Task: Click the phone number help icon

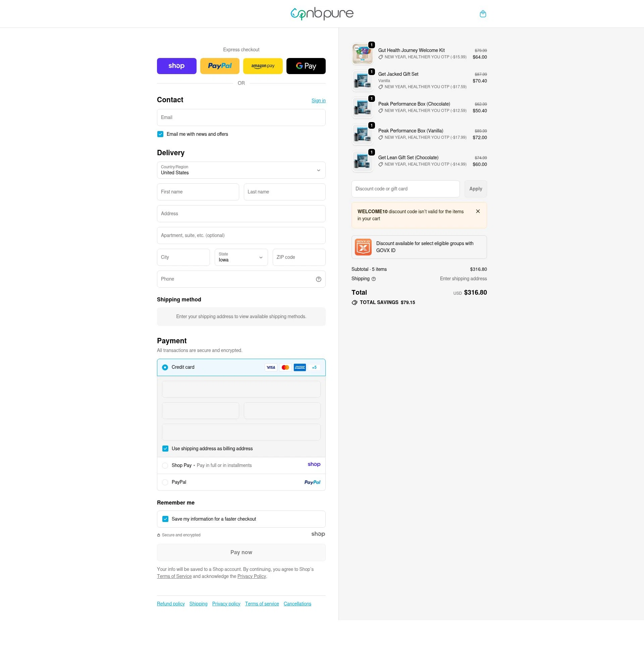Action: point(318,279)
